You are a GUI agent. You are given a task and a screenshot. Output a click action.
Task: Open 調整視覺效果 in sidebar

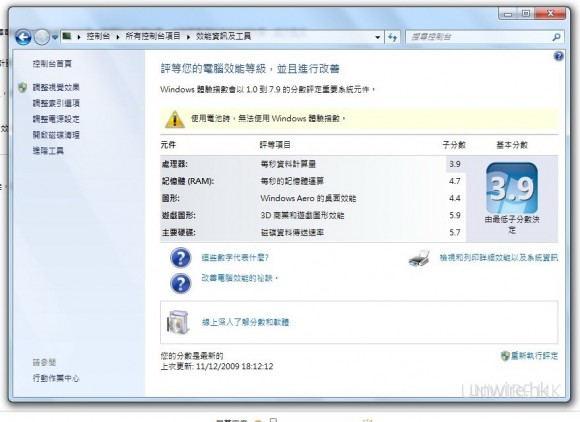click(56, 87)
